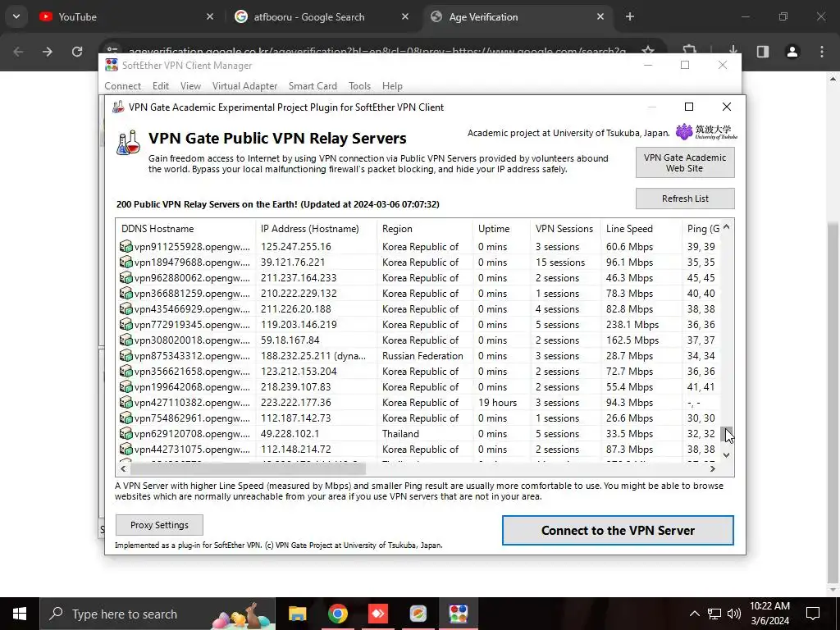This screenshot has width=840, height=630.
Task: Open the red AnyDesk taskbar icon
Action: click(x=377, y=614)
